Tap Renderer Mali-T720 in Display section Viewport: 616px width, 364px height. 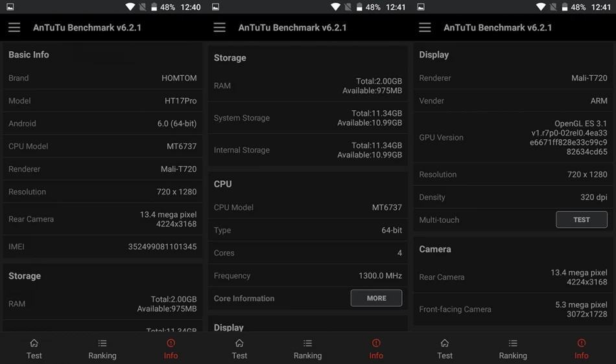click(x=589, y=78)
